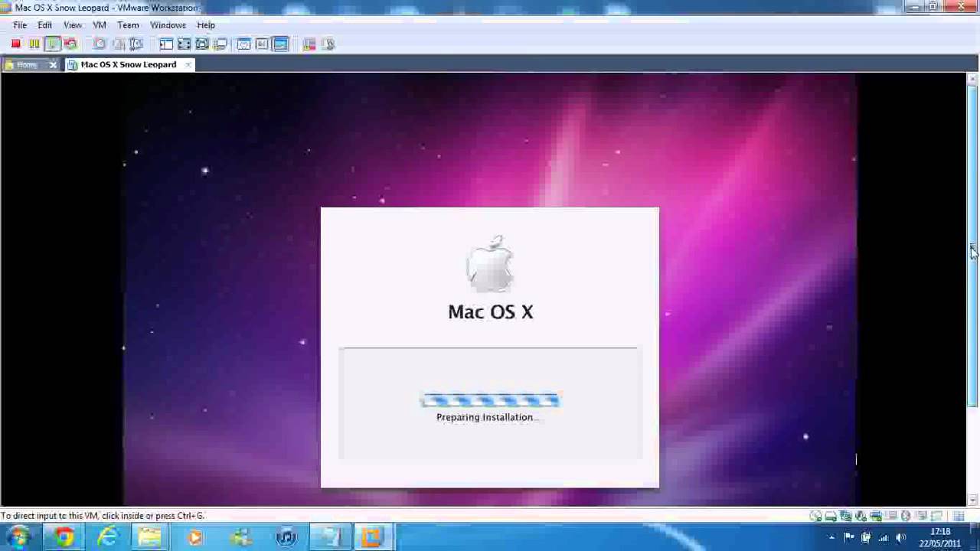
Task: Click the last toolbar icon after capture screen
Action: pyautogui.click(x=328, y=44)
